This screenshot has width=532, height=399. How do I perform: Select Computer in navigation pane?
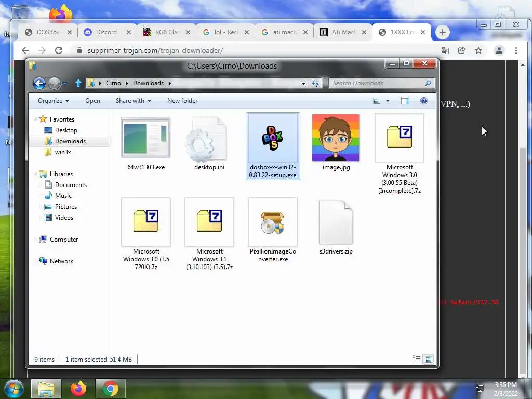[x=63, y=240]
